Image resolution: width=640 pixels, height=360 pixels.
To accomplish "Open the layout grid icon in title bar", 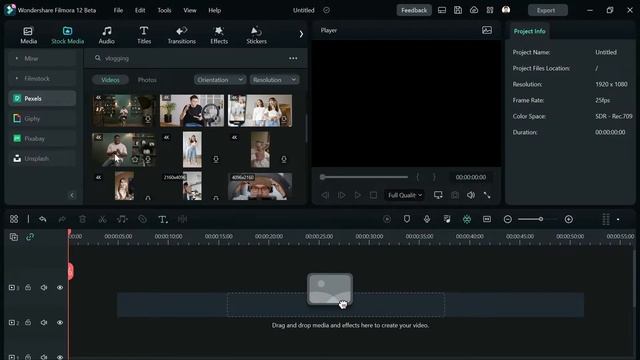I will click(x=490, y=10).
